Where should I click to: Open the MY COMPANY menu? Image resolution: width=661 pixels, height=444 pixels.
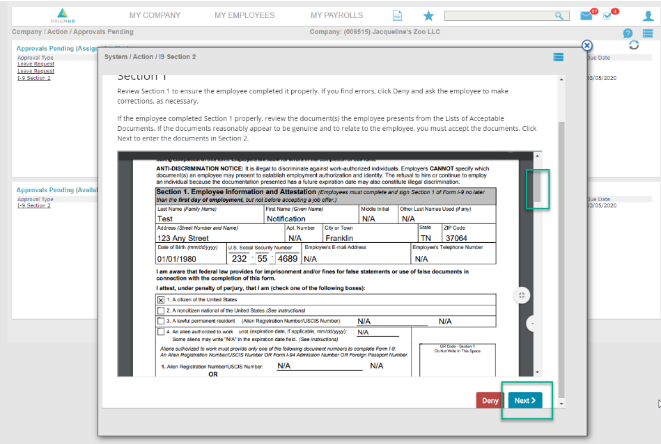tap(155, 15)
